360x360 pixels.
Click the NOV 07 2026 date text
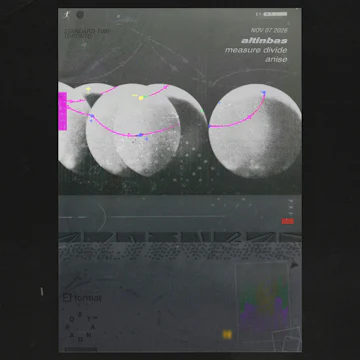coord(269,31)
